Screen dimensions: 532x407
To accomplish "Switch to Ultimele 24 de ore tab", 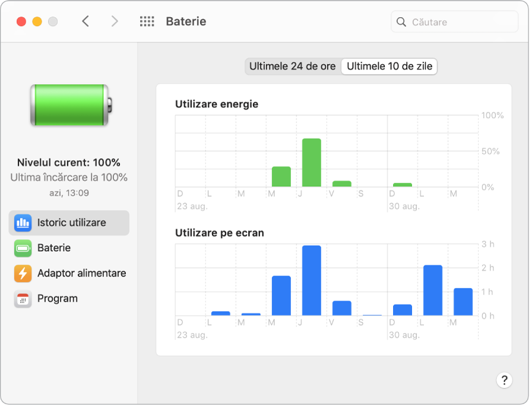I will 293,66.
